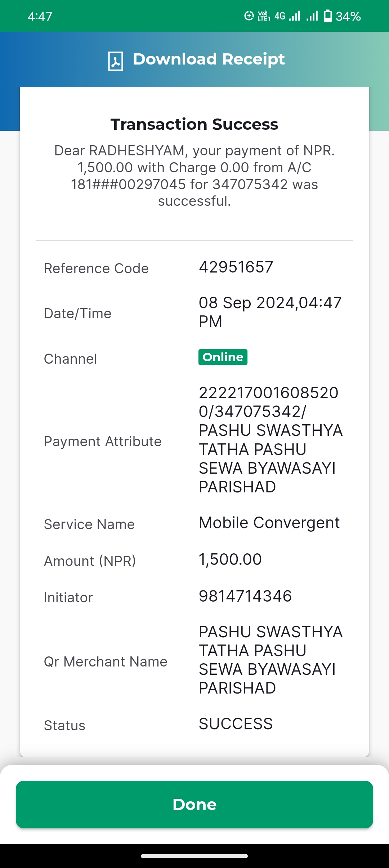This screenshot has width=389, height=868.
Task: Tap the 4:47 clock in status bar
Action: [x=40, y=16]
